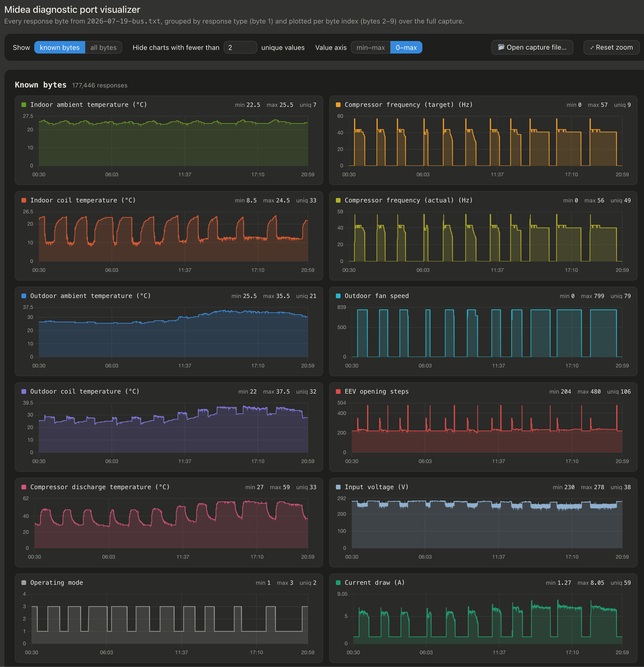
Task: Click the orange Compressor frequency (target) swatch
Action: [338, 105]
